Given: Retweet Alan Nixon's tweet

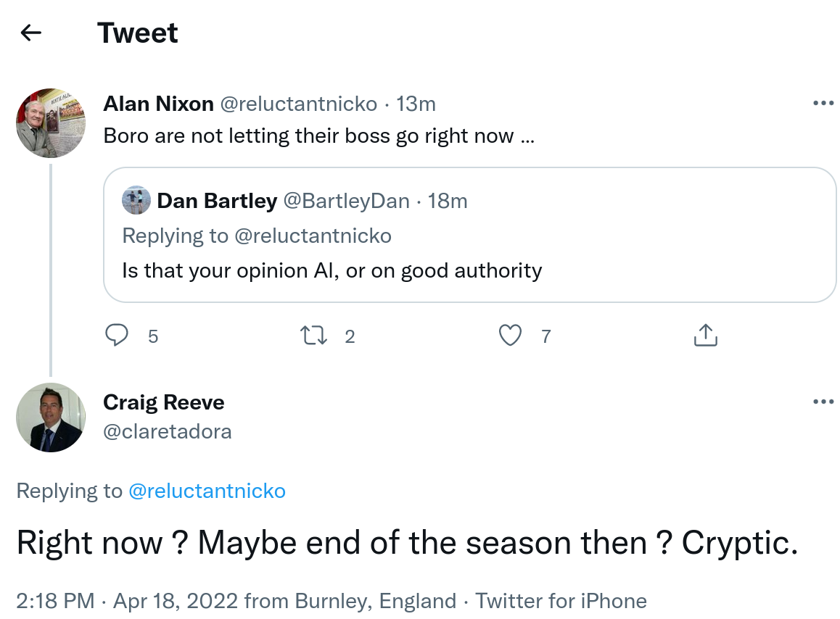Looking at the screenshot, I should coord(313,336).
